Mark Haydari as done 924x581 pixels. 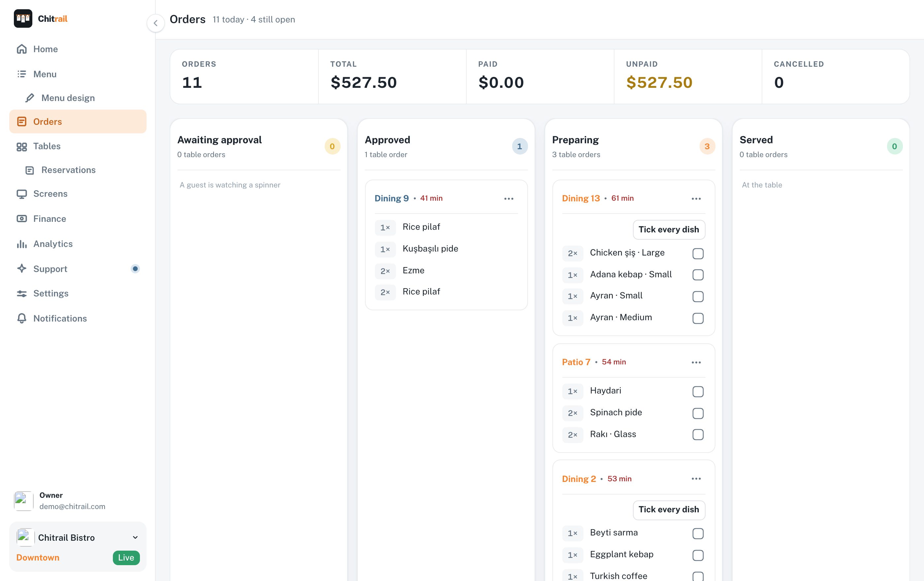698,392
